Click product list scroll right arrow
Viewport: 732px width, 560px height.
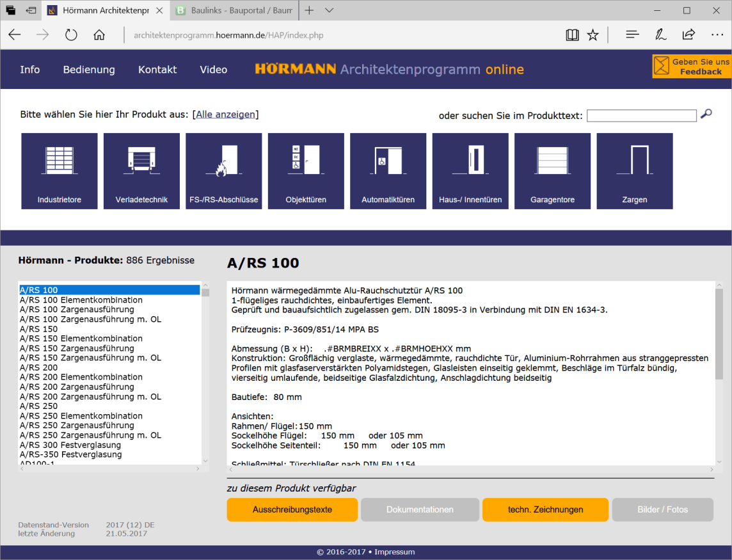coord(198,468)
